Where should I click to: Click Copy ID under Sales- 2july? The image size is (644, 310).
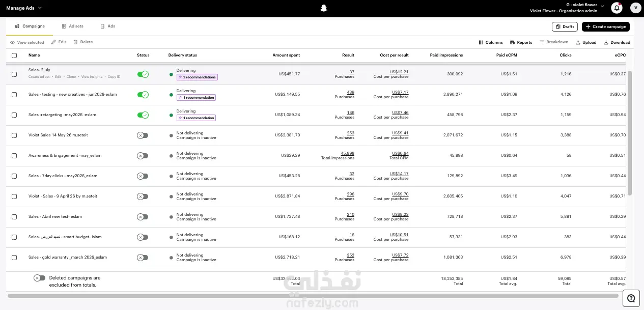point(114,77)
